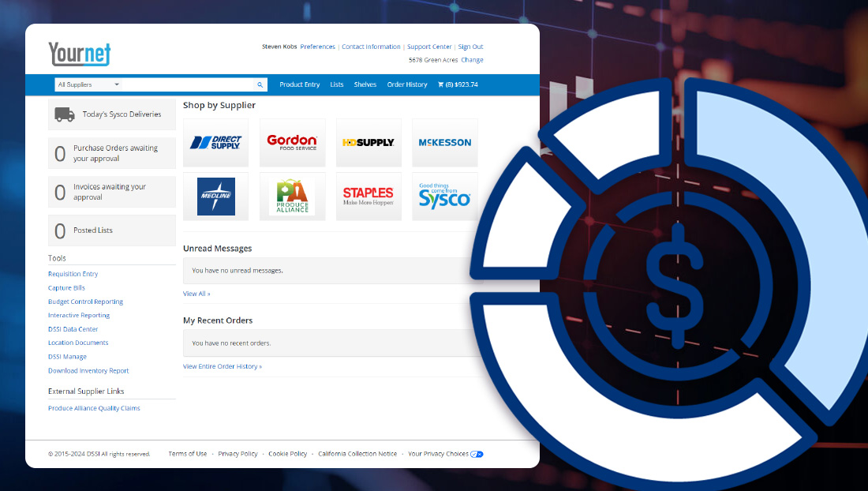Image resolution: width=868 pixels, height=491 pixels.
Task: Open the All Suppliers dropdown
Action: coord(88,84)
